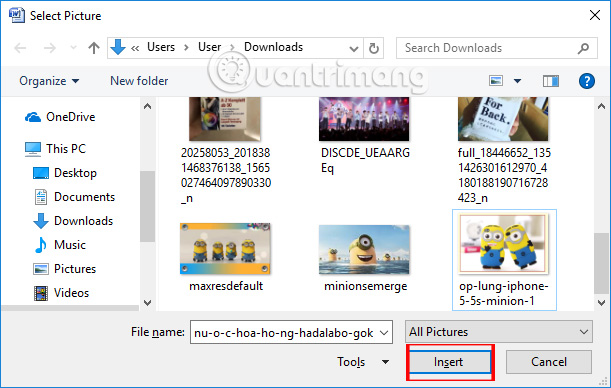Expand the File name dropdown arrow
611x388 pixels.
384,333
